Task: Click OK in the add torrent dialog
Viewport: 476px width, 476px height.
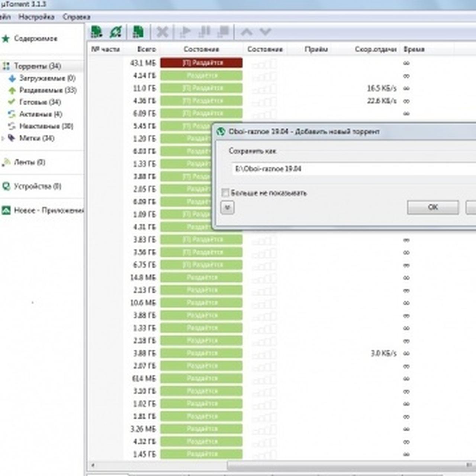Action: (x=432, y=207)
